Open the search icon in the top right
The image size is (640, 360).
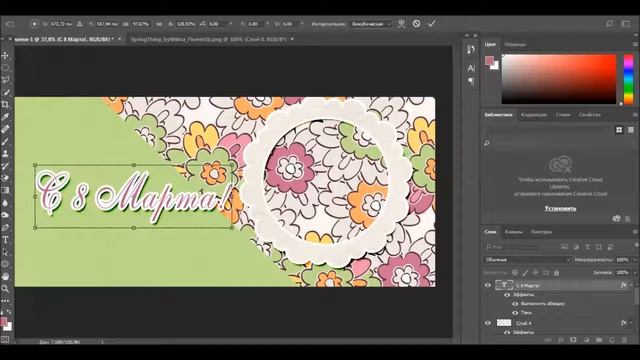[x=610, y=24]
